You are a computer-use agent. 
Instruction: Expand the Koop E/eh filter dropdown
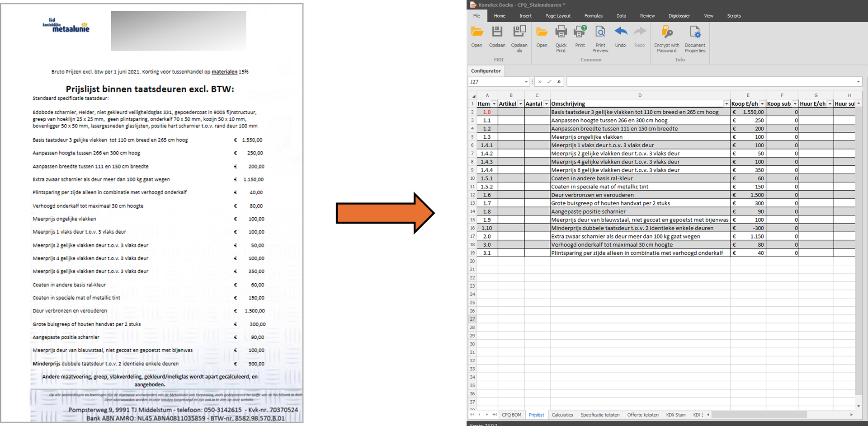coord(762,104)
